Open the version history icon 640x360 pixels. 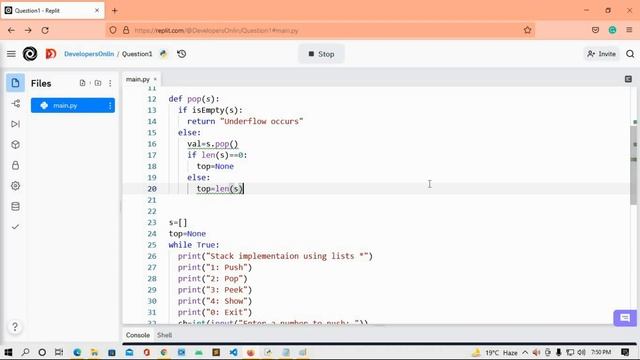click(182, 54)
